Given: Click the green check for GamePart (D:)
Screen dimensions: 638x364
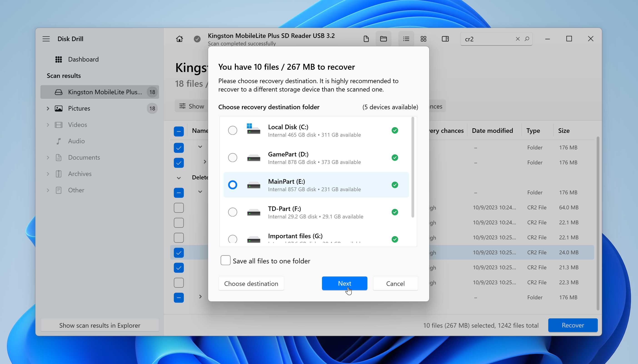Looking at the screenshot, I should [395, 158].
